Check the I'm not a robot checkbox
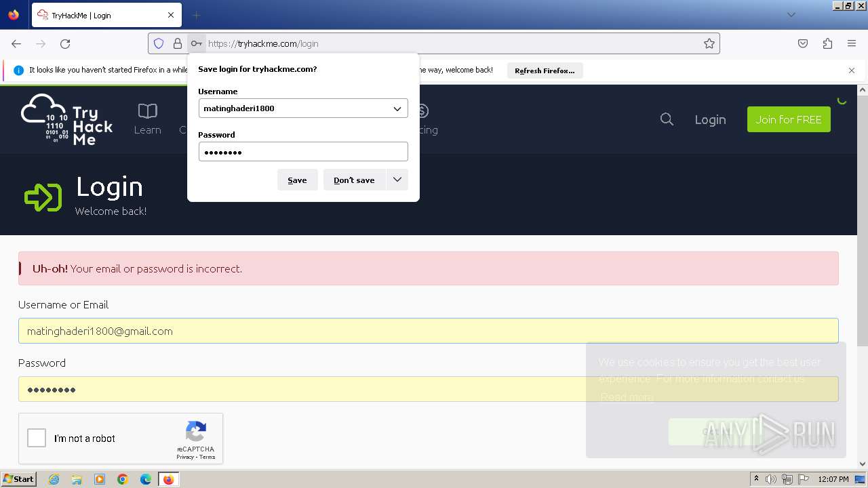The height and width of the screenshot is (488, 868). click(x=37, y=438)
